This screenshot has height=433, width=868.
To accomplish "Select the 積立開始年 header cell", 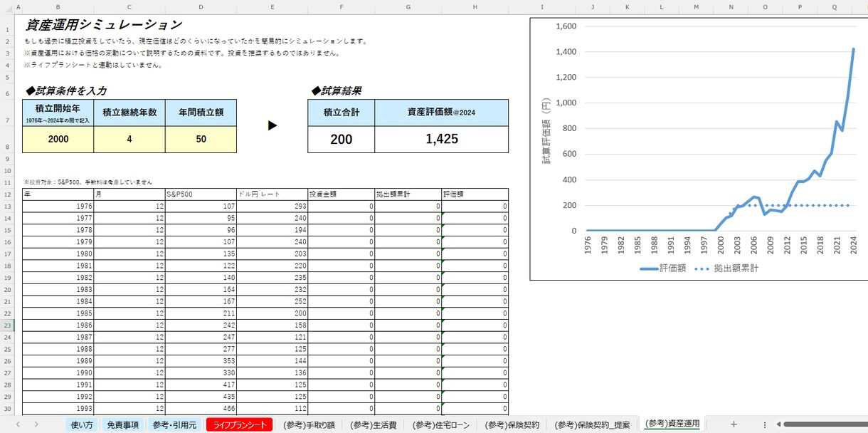I will [58, 113].
